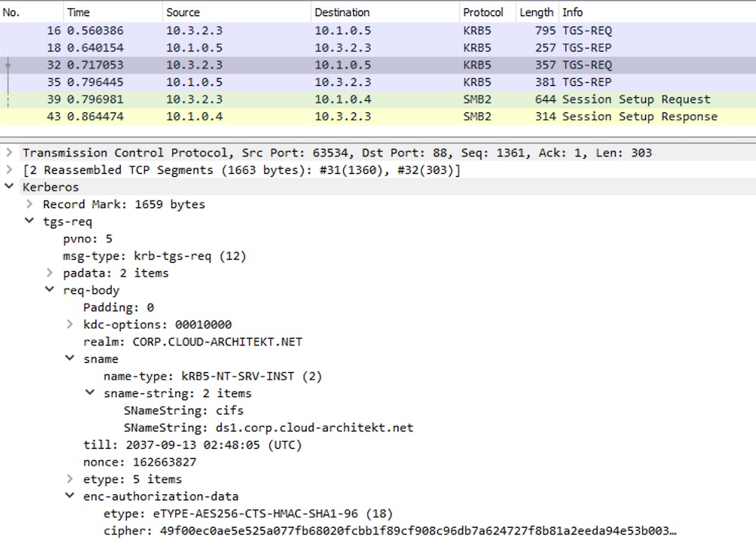Select the realm CORP.CLOUD-ARCHITEKT.NET field

pos(192,342)
